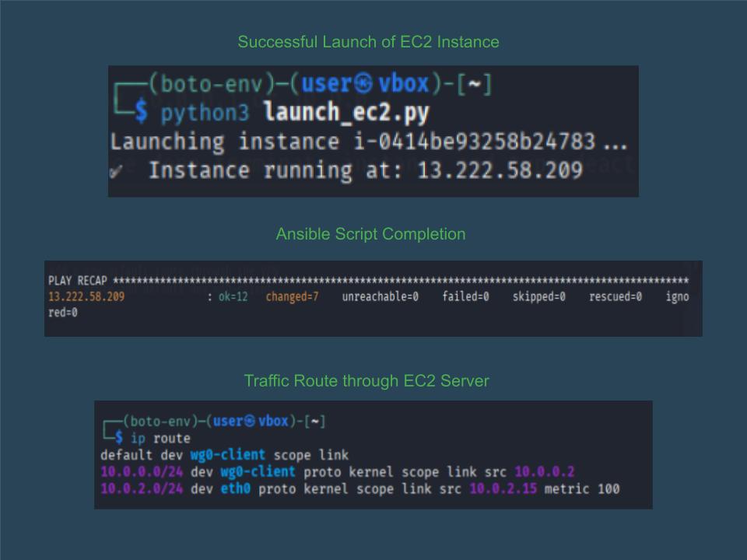Click the 10.0.2.15 source address
Screen dimensions: 747x560
pyautogui.click(x=503, y=488)
